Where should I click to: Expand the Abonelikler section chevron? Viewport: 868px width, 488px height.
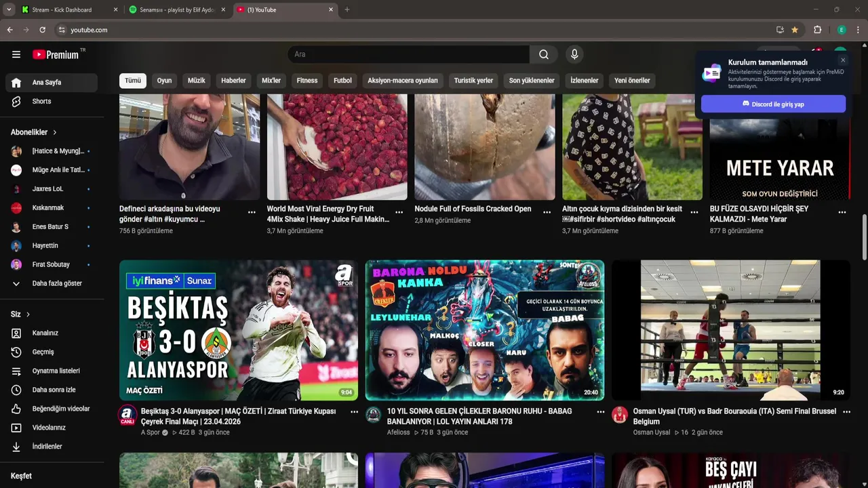[55, 132]
